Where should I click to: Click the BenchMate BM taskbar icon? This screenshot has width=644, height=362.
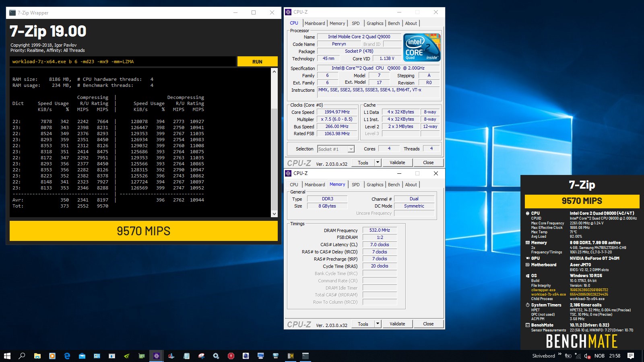pyautogui.click(x=291, y=356)
